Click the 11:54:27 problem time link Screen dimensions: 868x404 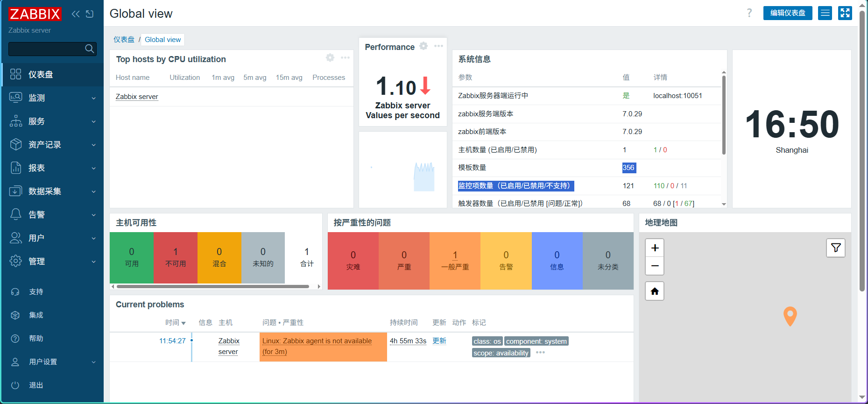pos(172,341)
